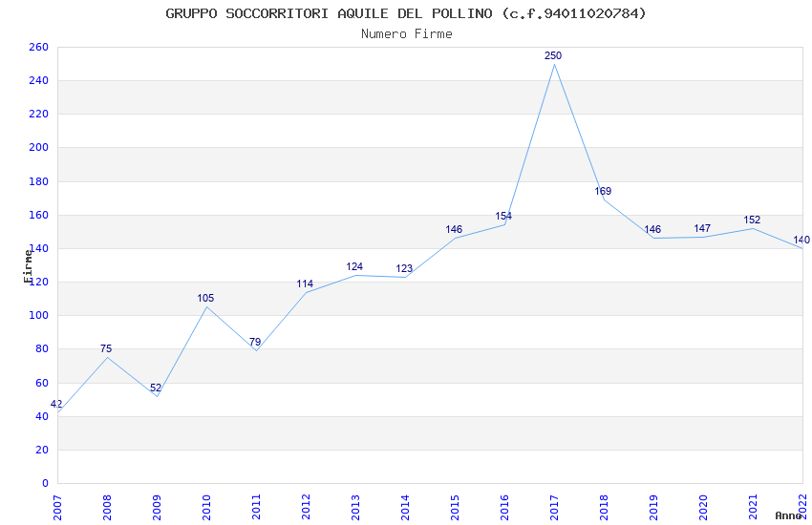This screenshot has width=812, height=525.
Task: Select x-axis year 2007
Action: (57, 507)
